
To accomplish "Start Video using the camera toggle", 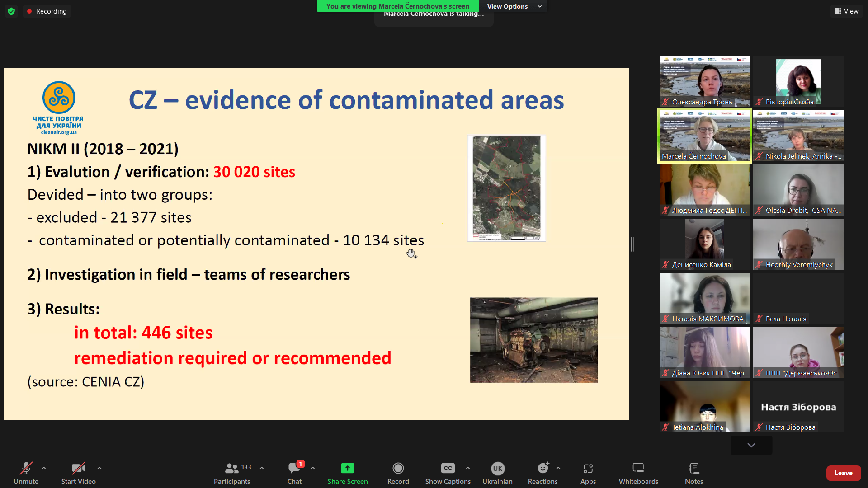I will click(x=78, y=469).
